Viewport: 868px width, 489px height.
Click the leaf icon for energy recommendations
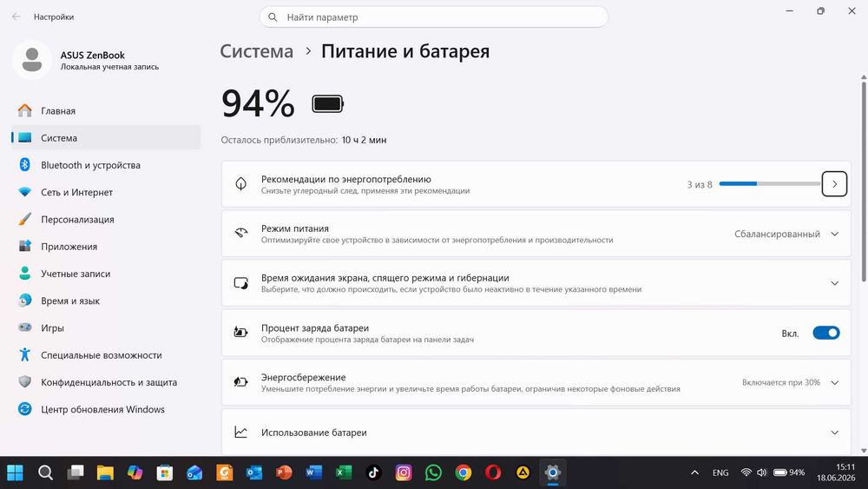[x=240, y=184]
